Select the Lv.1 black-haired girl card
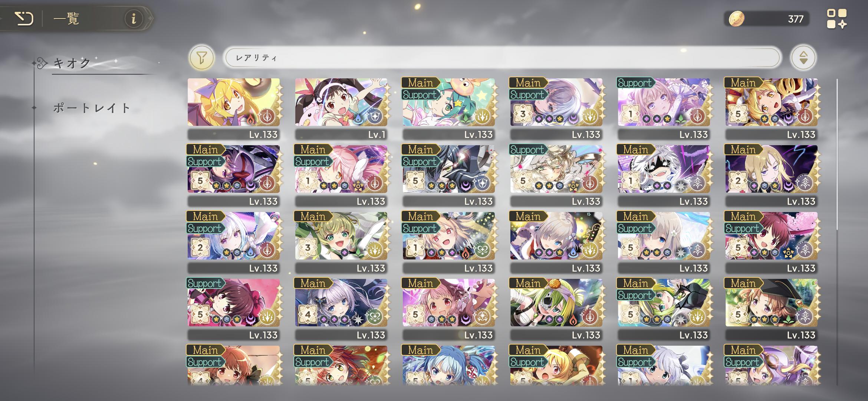Screen dimensions: 868x401 pos(341,108)
